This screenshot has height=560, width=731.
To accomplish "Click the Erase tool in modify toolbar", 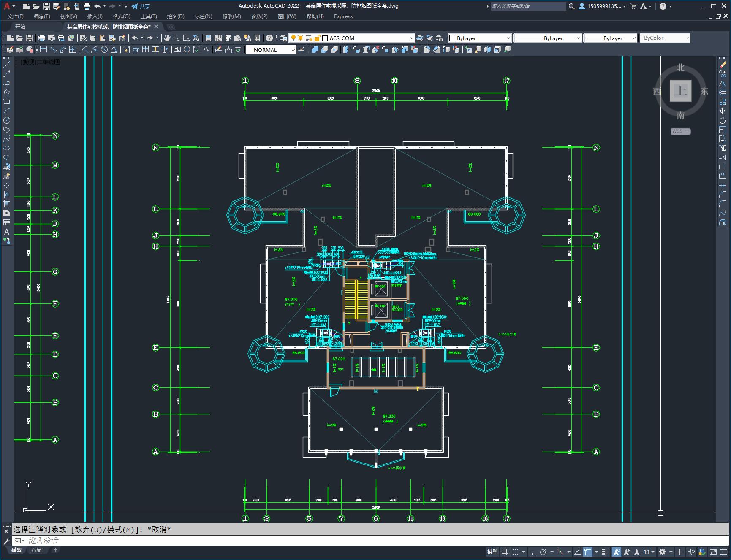I will (x=723, y=65).
